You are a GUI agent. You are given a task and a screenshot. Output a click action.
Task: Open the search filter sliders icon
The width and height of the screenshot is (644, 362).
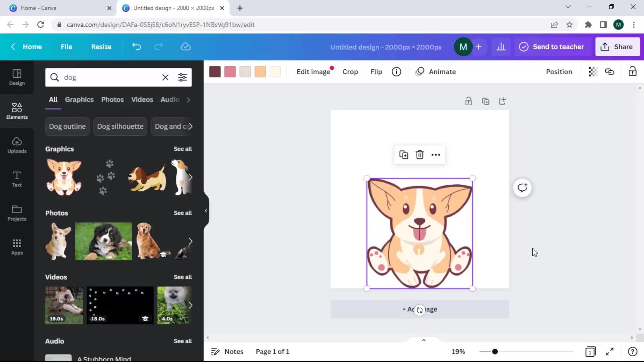coord(182,77)
